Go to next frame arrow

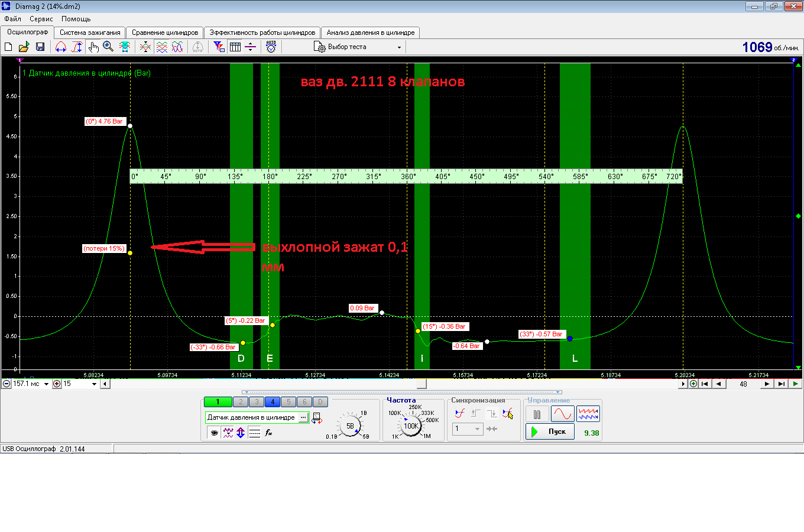[767, 384]
